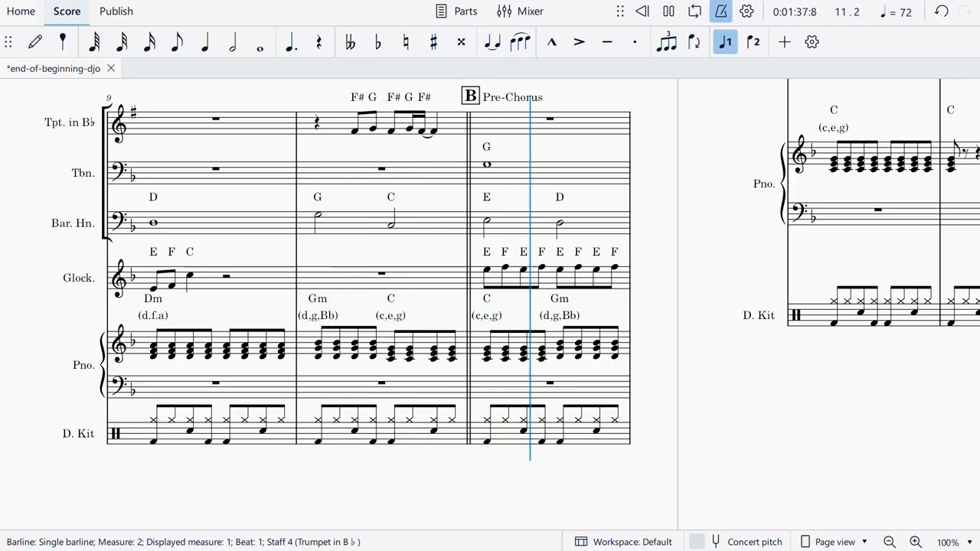Click the pin-shaped icon next to the pen
The image size is (980, 551).
(x=63, y=42)
